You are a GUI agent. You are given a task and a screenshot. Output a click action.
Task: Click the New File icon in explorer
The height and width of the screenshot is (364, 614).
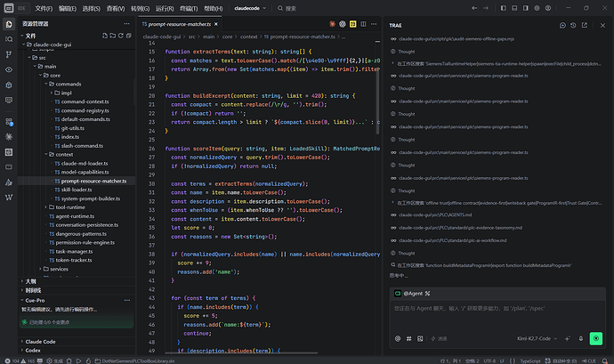pyautogui.click(x=105, y=36)
